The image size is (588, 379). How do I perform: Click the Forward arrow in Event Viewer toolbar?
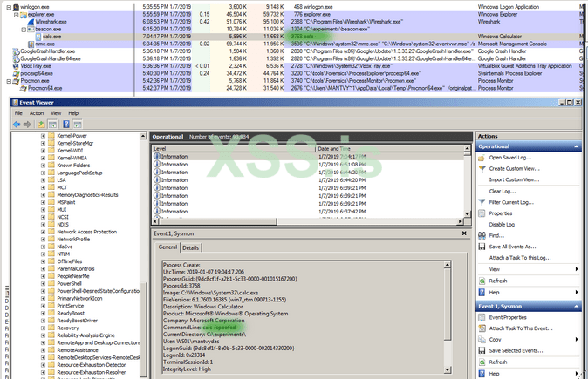click(27, 125)
